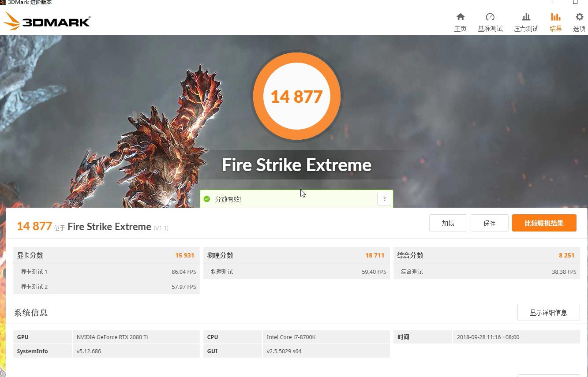
Task: Click the 38.38 FPS value
Action: (564, 272)
